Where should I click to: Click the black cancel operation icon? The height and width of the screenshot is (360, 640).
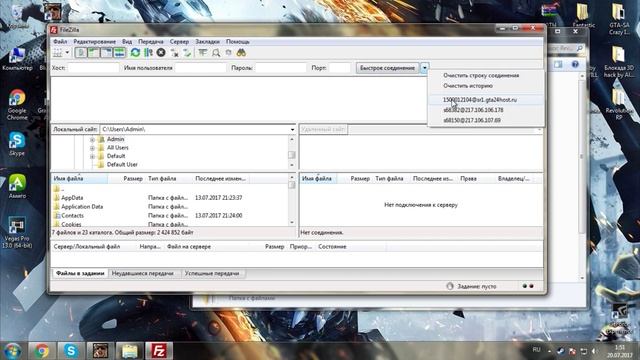[161, 53]
